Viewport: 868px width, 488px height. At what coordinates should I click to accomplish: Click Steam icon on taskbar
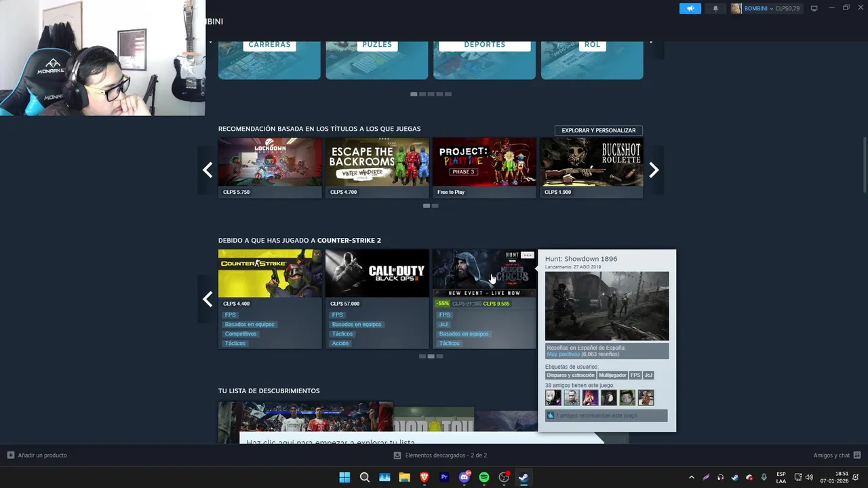click(524, 477)
